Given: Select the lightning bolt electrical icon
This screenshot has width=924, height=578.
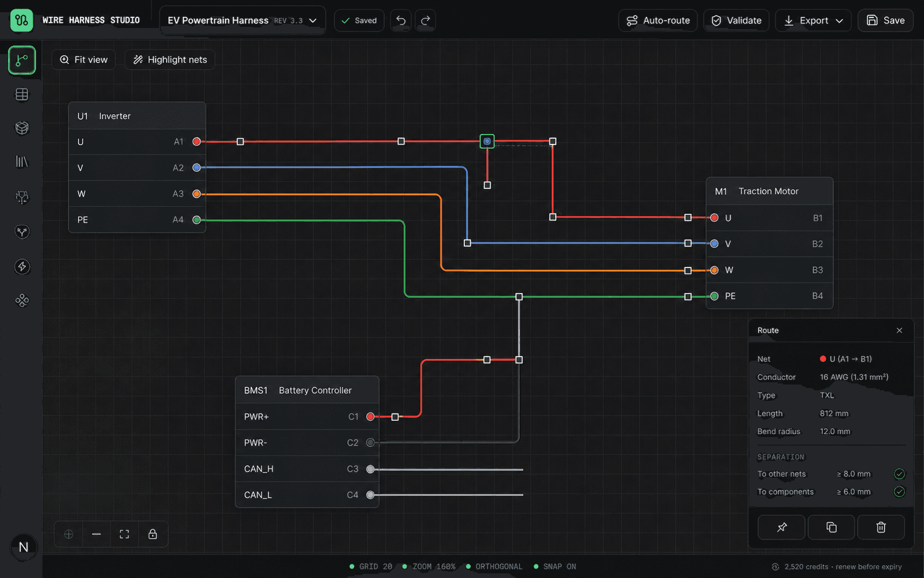Looking at the screenshot, I should [x=22, y=267].
